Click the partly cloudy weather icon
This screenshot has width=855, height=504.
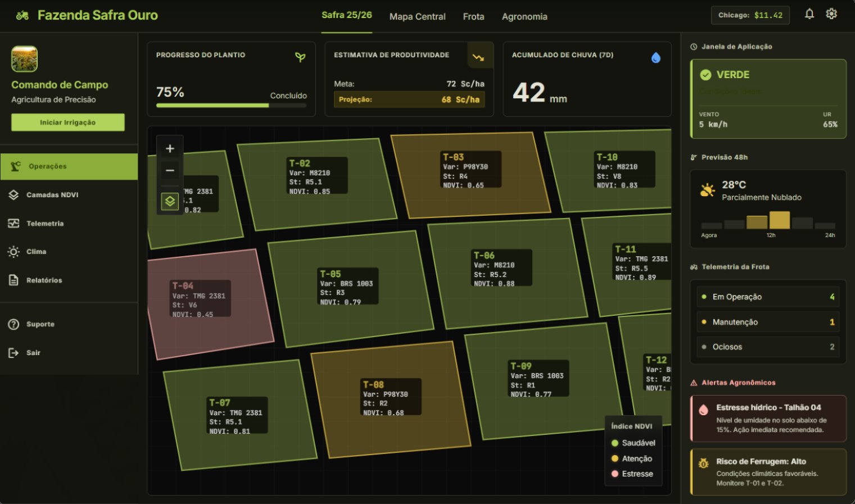[x=707, y=190]
